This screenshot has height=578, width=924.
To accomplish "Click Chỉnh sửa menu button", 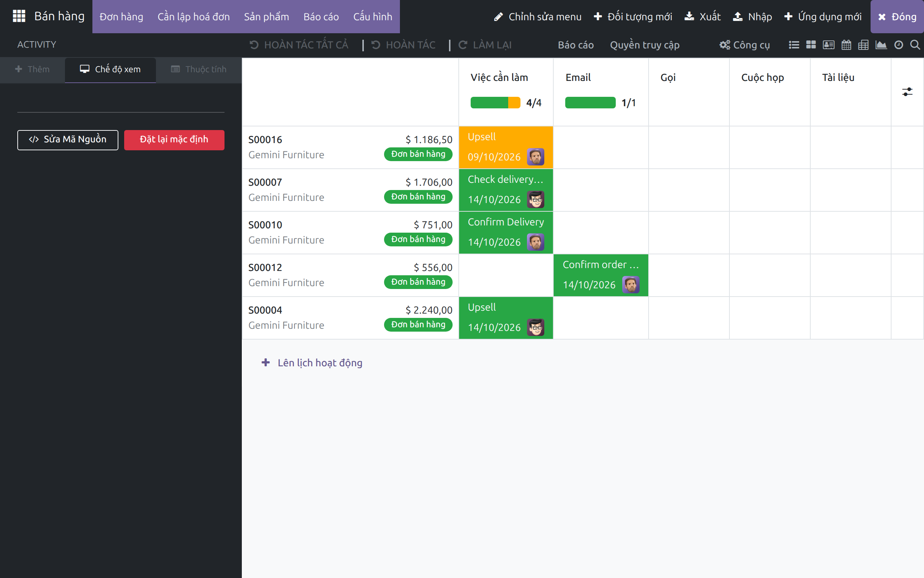I will pos(537,17).
